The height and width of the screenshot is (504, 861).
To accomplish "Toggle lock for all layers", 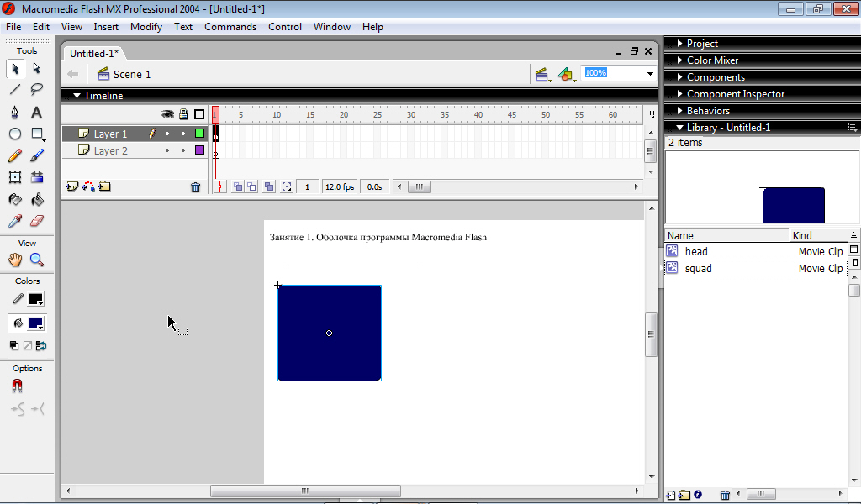I will point(183,114).
